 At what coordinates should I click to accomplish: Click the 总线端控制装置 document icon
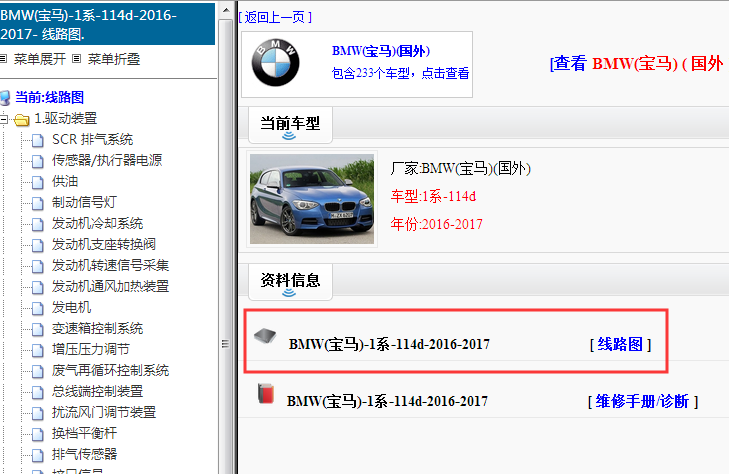(x=38, y=392)
